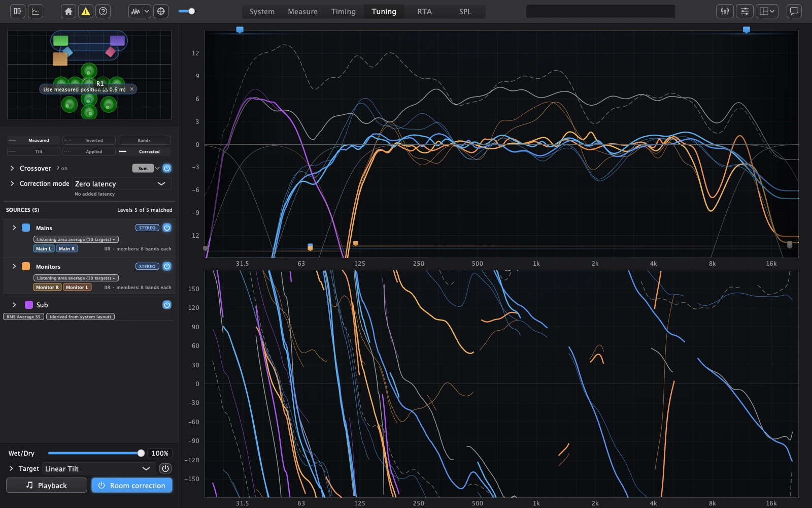Open Mains 'Listening area average' dropdown
812x508 pixels.
point(76,239)
